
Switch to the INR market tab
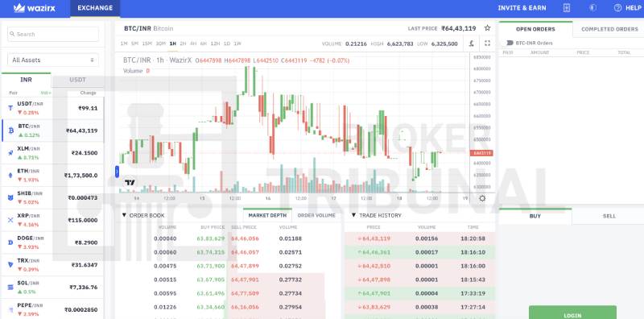click(x=26, y=80)
